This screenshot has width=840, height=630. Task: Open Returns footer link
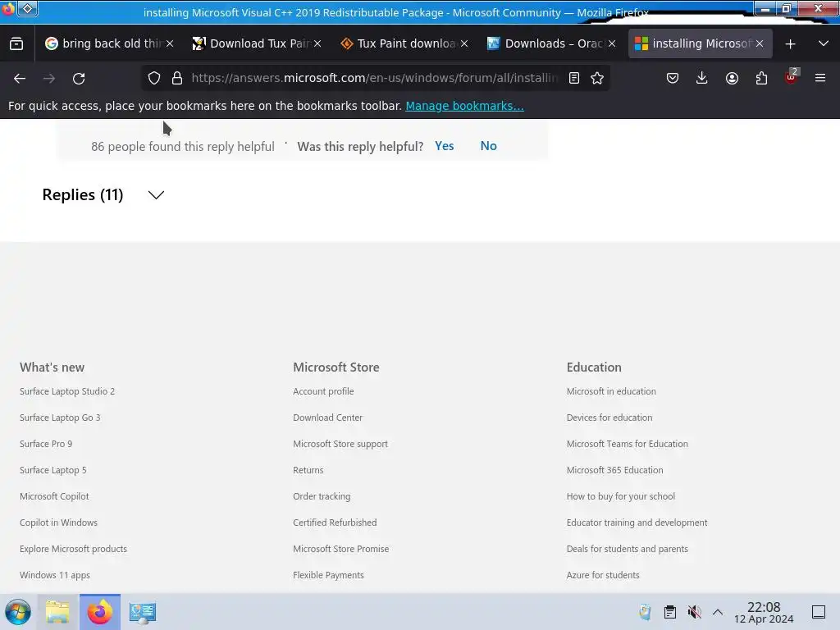pos(308,470)
